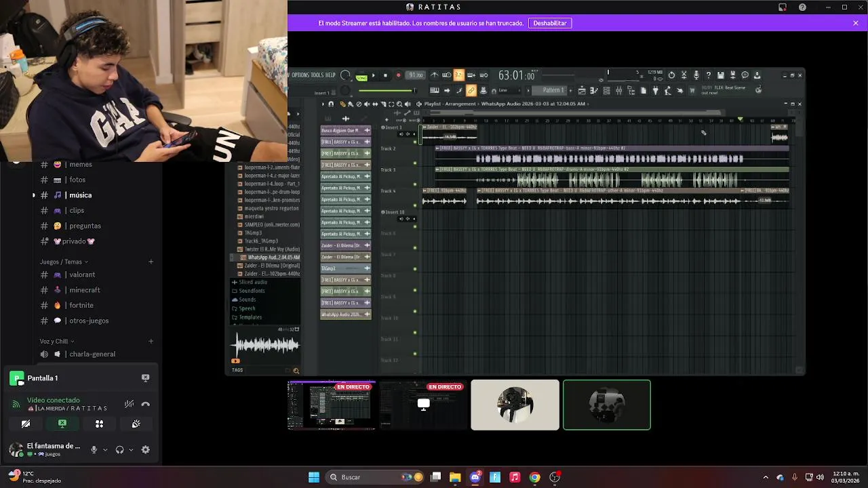The image size is (868, 488).
Task: Click the export download icon in FL toolbar
Action: click(x=757, y=75)
